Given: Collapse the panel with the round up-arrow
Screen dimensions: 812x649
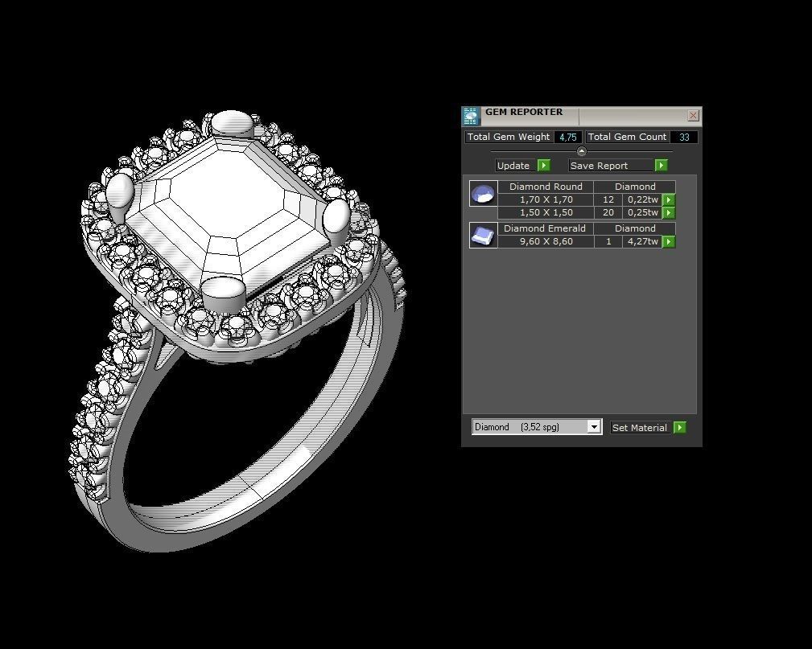Looking at the screenshot, I should 582,151.
